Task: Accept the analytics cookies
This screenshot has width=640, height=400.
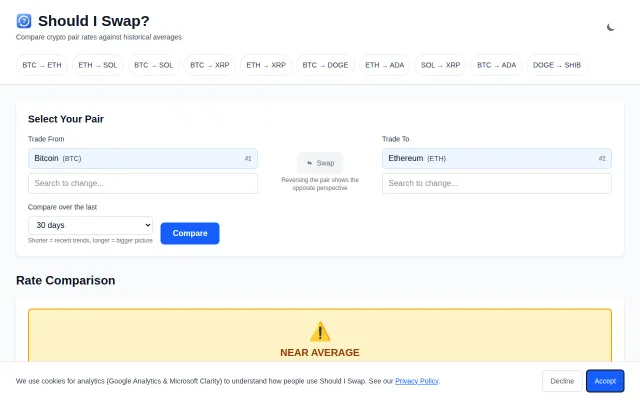Action: (x=605, y=381)
